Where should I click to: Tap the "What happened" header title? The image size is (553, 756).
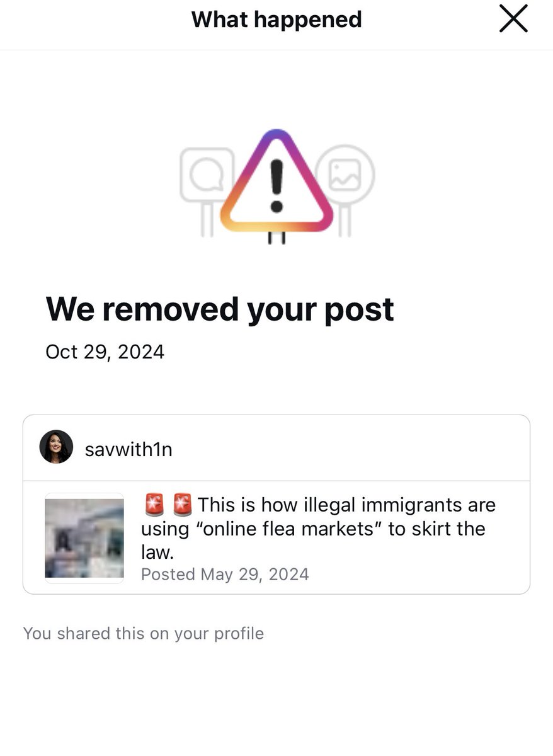[276, 20]
